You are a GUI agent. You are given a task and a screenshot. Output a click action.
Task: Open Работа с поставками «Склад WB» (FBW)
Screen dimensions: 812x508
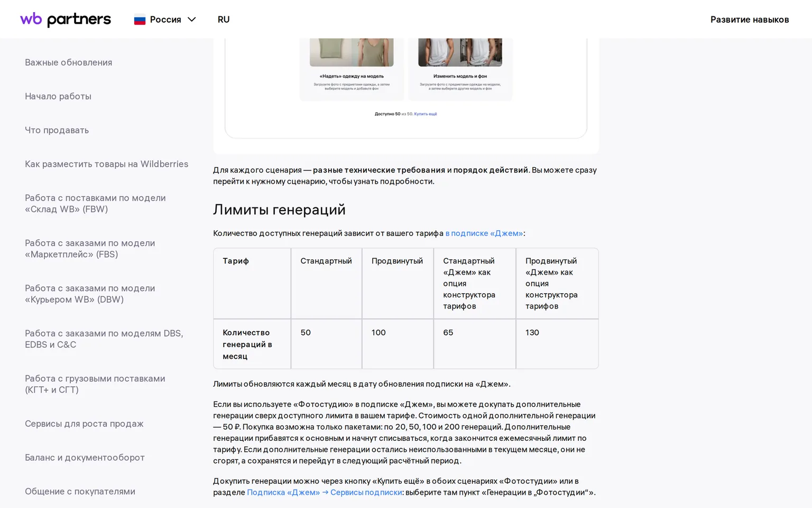point(96,204)
